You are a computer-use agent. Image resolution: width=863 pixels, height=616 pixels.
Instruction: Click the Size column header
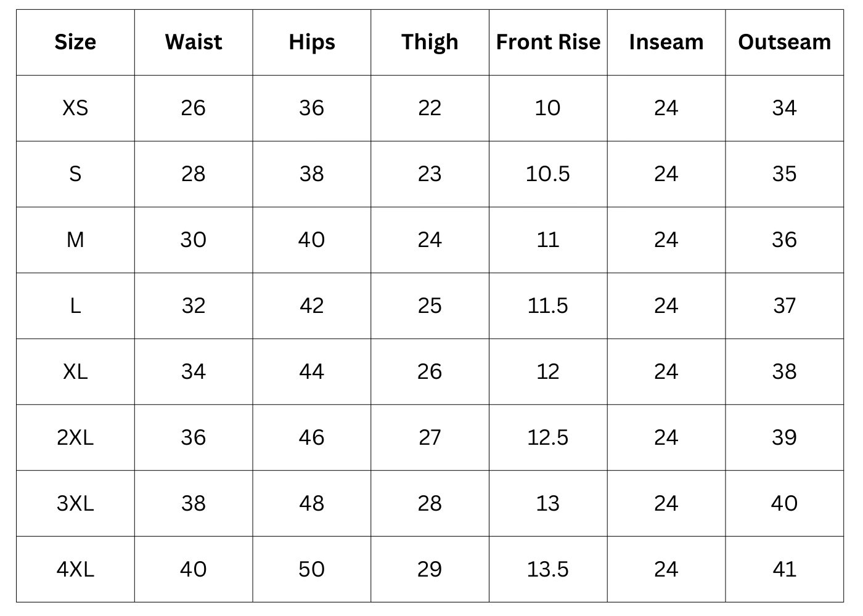click(75, 42)
